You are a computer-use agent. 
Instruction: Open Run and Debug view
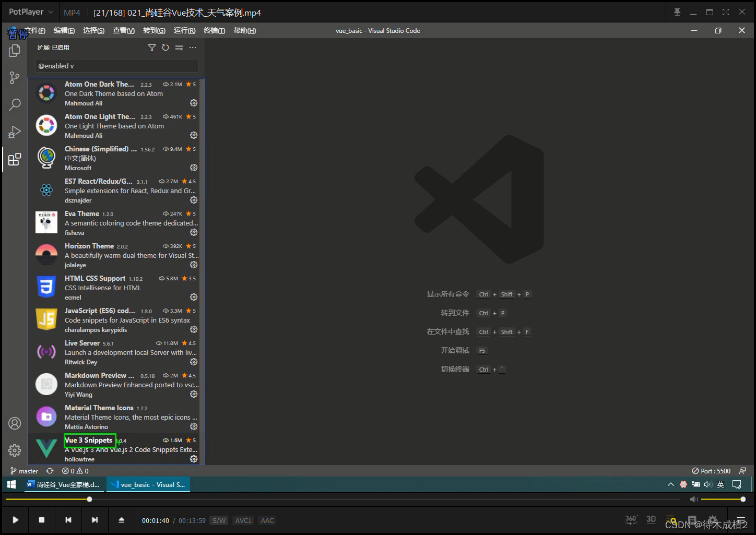15,132
